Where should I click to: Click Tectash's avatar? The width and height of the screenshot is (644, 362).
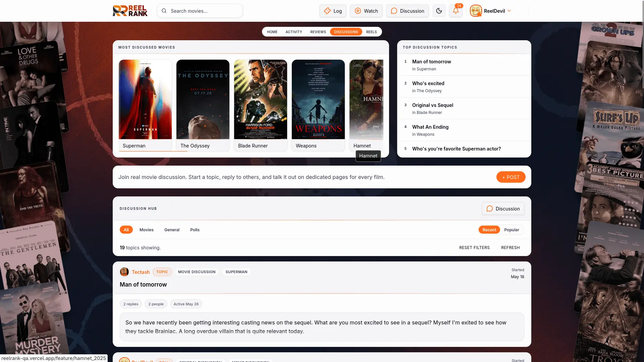click(x=124, y=272)
